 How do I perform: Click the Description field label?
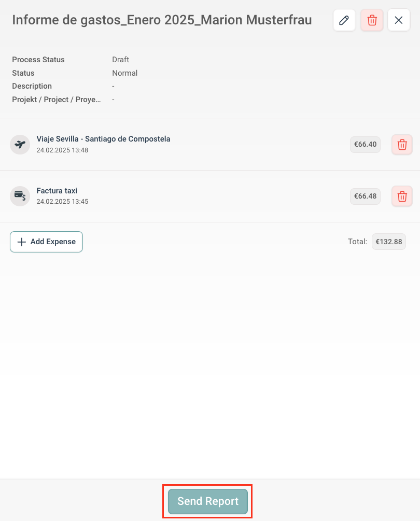32,86
